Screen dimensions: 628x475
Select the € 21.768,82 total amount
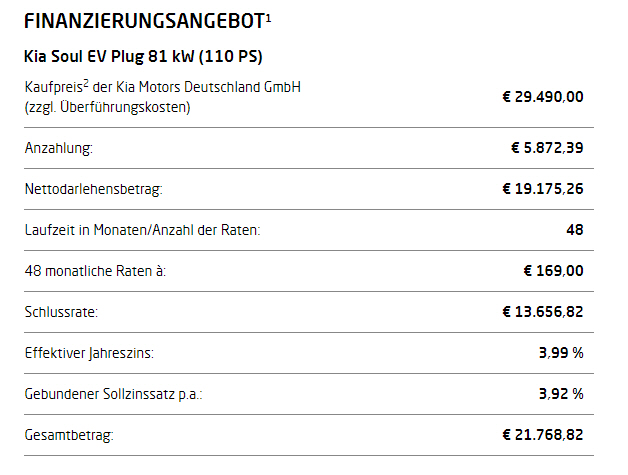point(542,435)
